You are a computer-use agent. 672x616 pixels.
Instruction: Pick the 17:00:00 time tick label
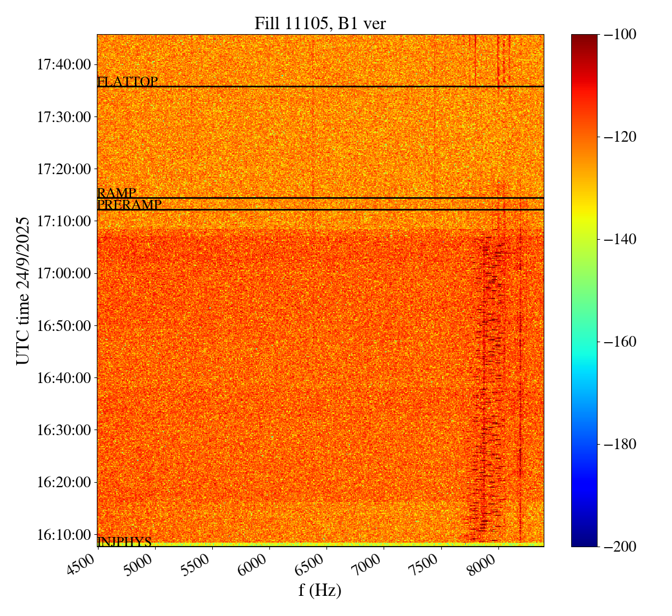(x=63, y=273)
